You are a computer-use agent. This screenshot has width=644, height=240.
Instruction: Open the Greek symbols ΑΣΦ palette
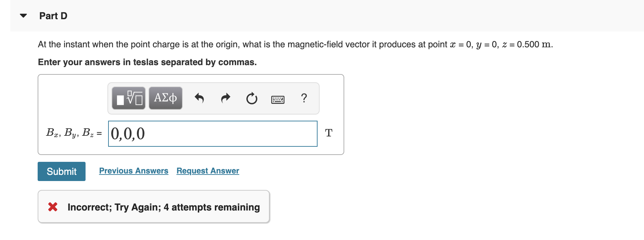pyautogui.click(x=165, y=98)
